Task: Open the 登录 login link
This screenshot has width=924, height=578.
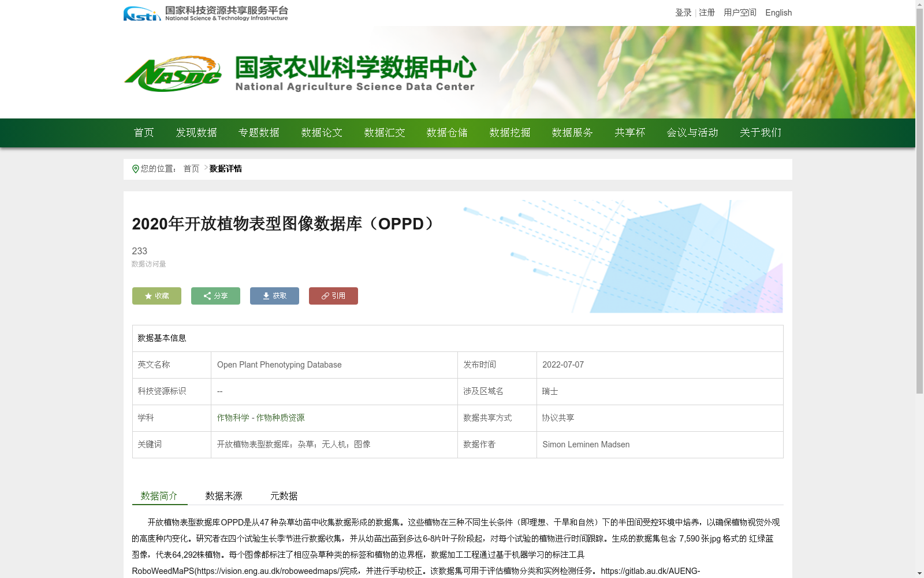Action: point(684,13)
